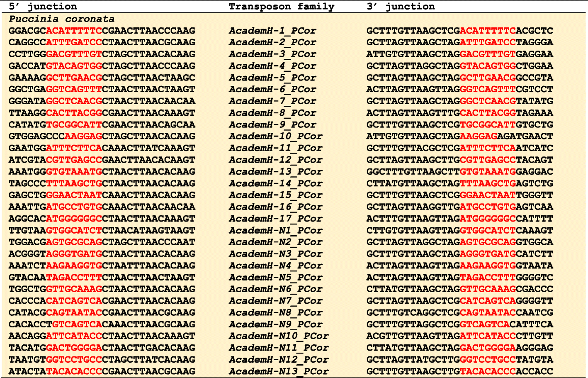Select the AcademH-12_PCor family name

pos(276,160)
